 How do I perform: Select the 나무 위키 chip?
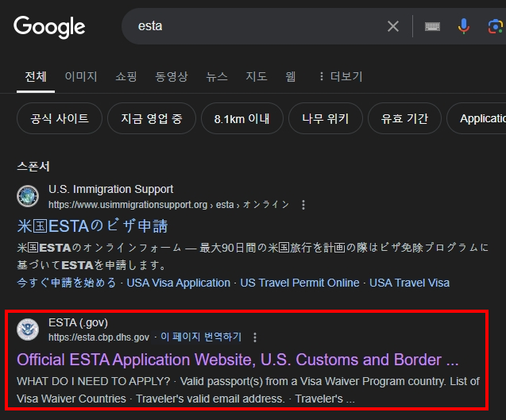coord(326,118)
